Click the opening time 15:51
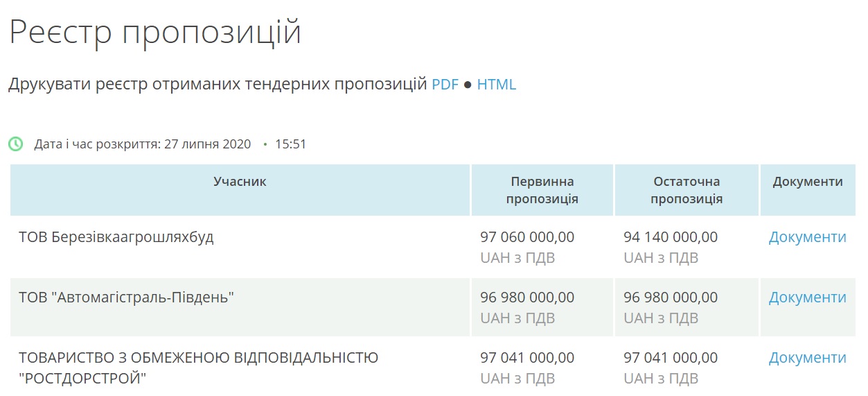 pos(291,144)
